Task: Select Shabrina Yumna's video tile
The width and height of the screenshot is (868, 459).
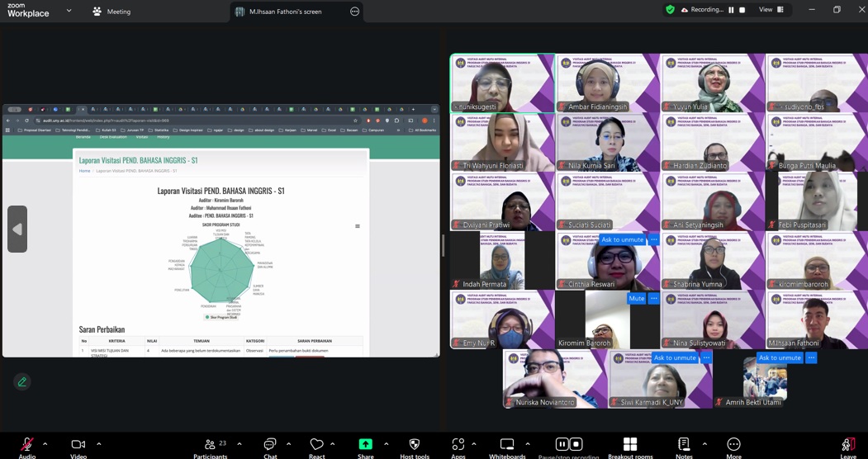Action: pos(713,261)
